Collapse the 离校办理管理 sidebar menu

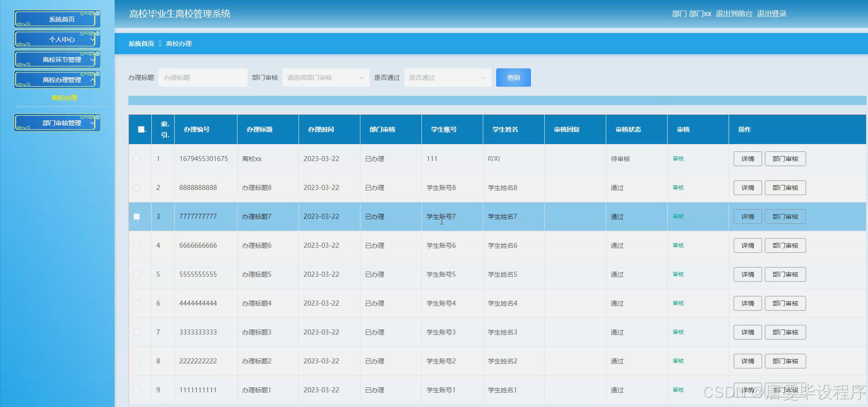(x=57, y=79)
